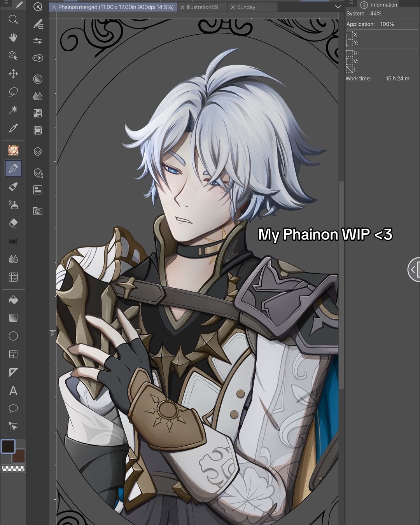Viewport: 420px width, 525px height.
Task: Click the canvas vertical scrollbar
Action: point(341,285)
